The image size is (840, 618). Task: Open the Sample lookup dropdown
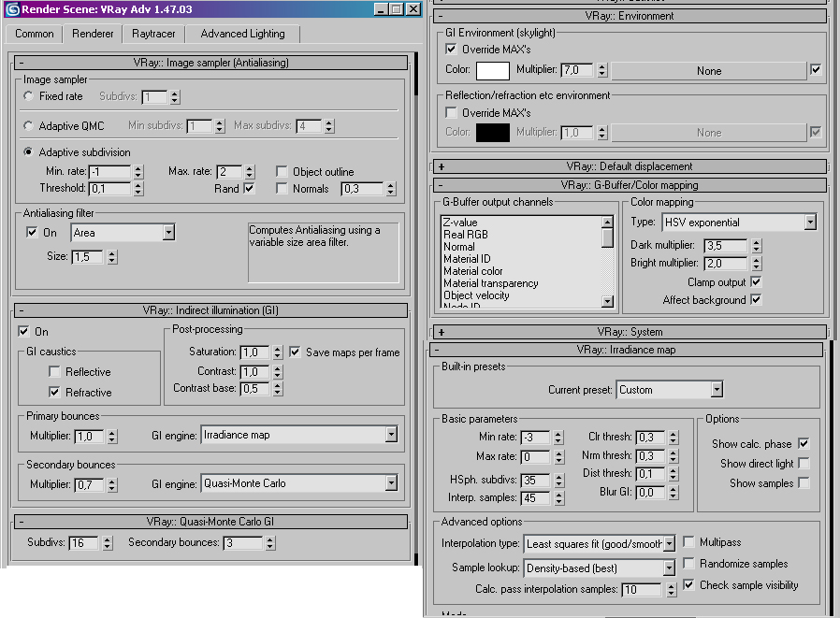[x=599, y=568]
